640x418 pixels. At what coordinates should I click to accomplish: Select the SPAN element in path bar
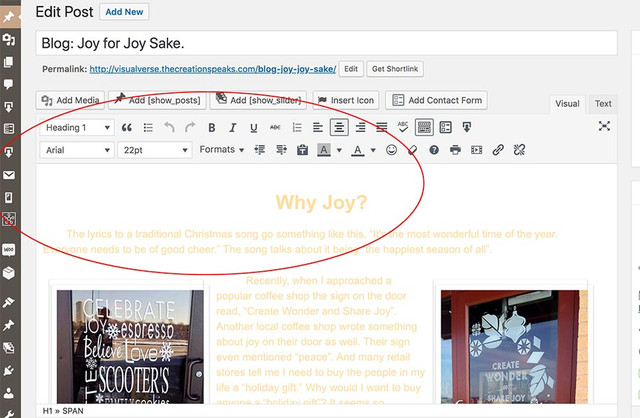73,411
